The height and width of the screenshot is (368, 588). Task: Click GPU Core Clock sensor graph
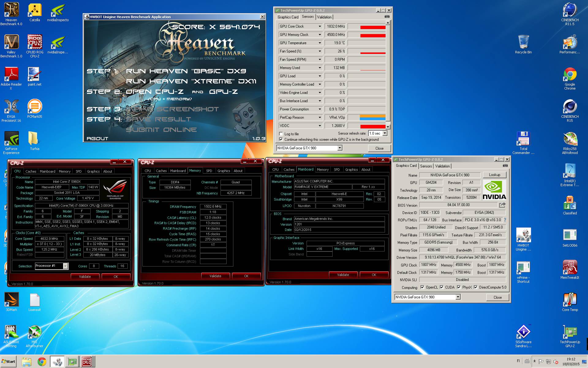click(367, 26)
